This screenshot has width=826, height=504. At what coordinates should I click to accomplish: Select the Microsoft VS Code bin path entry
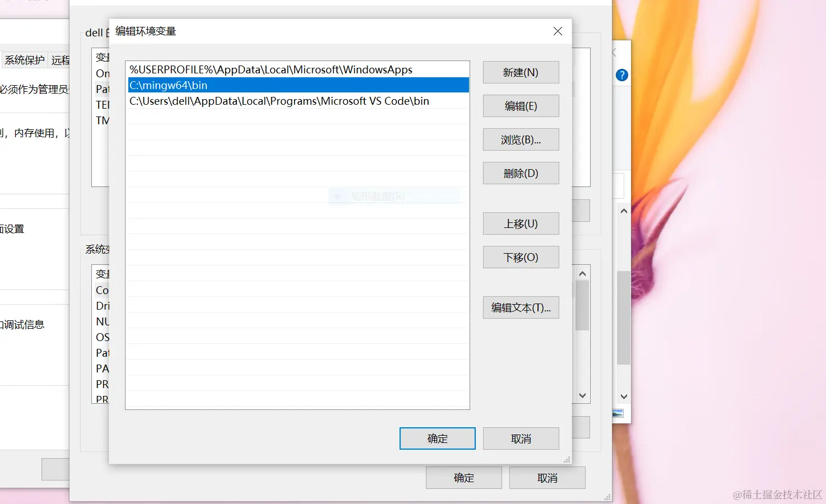point(279,101)
